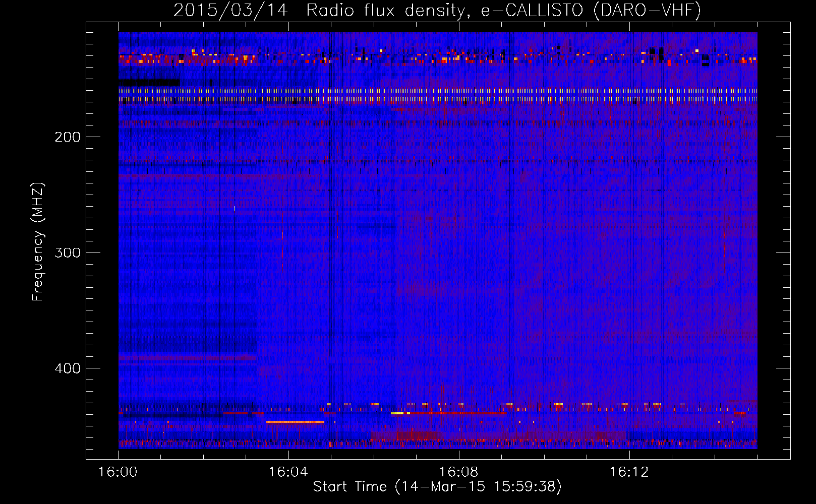Click the 'Start Time (14-Mar-15 15:59:38)' label

[437, 487]
